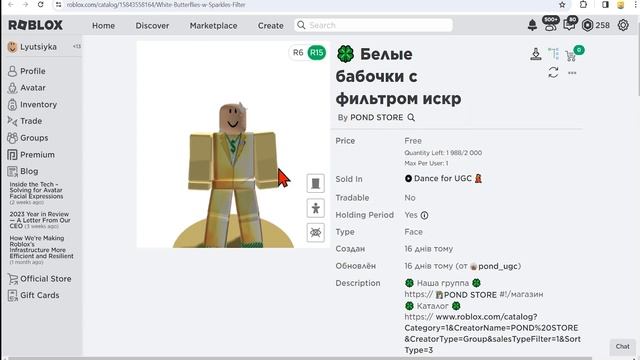The height and width of the screenshot is (360, 640).
Task: Open Official Store in sidebar
Action: [39, 279]
